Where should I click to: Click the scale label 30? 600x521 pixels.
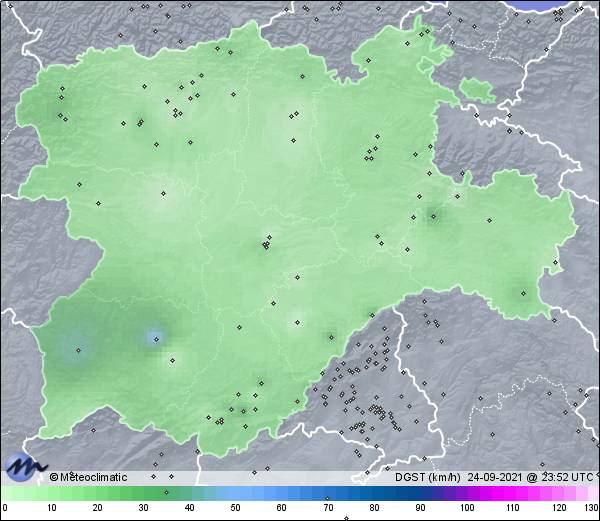pyautogui.click(x=143, y=508)
